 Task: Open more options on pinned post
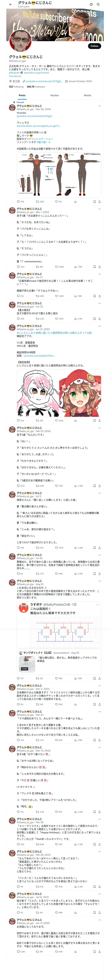point(100,106)
